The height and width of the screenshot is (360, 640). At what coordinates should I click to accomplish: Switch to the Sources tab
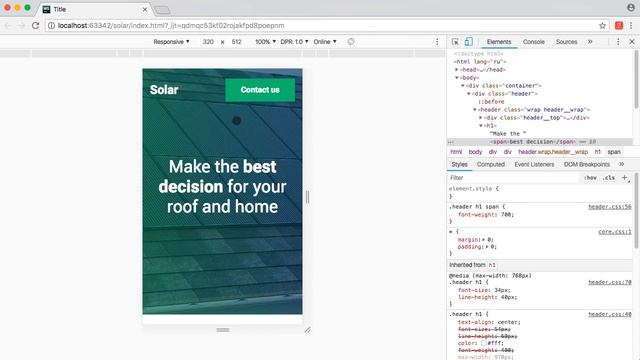pyautogui.click(x=566, y=42)
